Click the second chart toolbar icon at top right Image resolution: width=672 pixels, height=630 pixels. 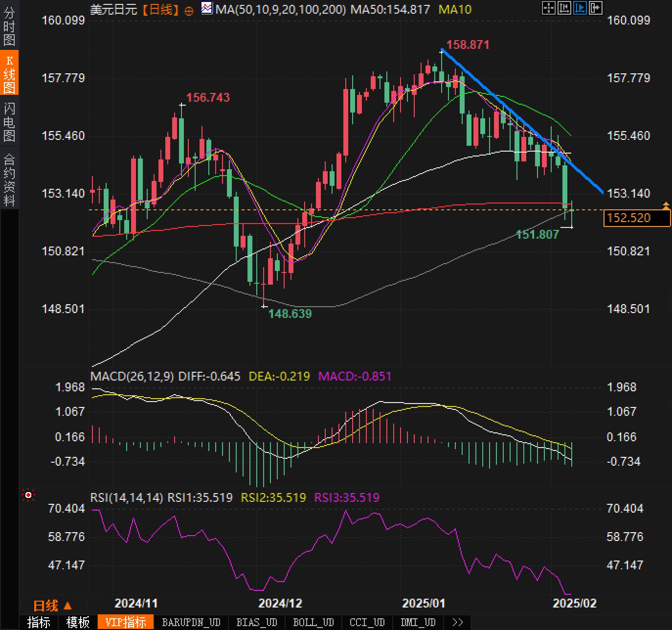[564, 8]
